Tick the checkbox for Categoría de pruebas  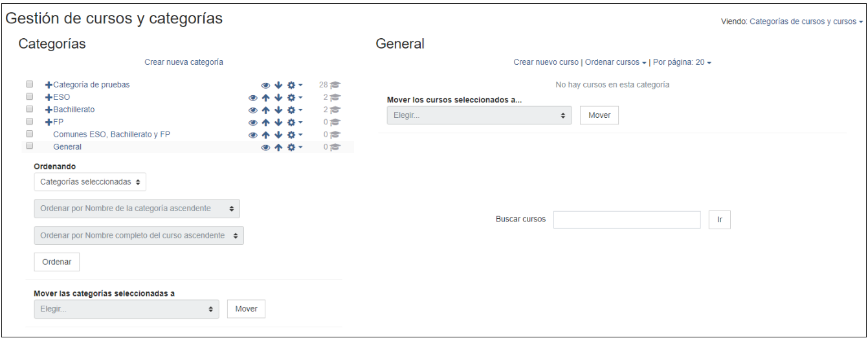(x=29, y=84)
